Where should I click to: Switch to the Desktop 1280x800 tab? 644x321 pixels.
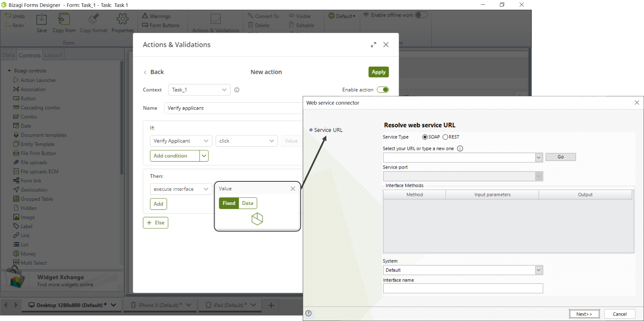click(x=71, y=305)
